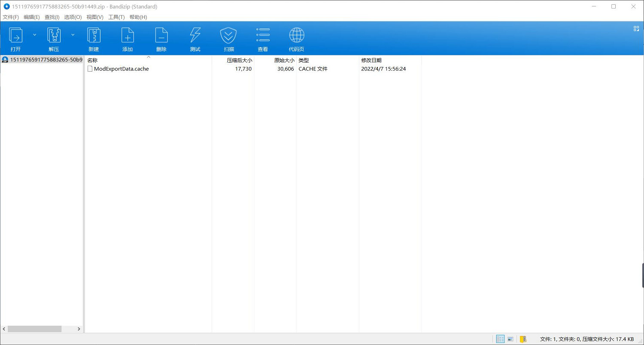Open the 工具(T) menu
The image size is (644, 345).
[116, 17]
